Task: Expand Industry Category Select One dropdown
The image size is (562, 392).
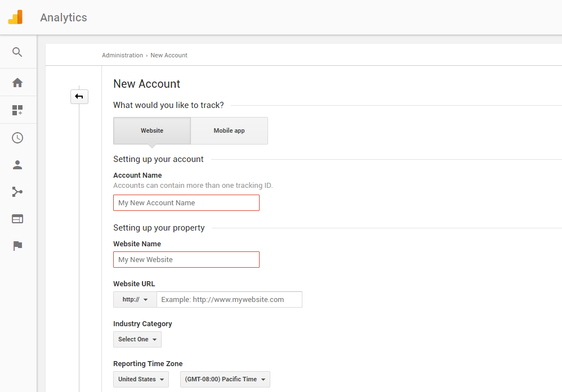Action: pos(137,339)
